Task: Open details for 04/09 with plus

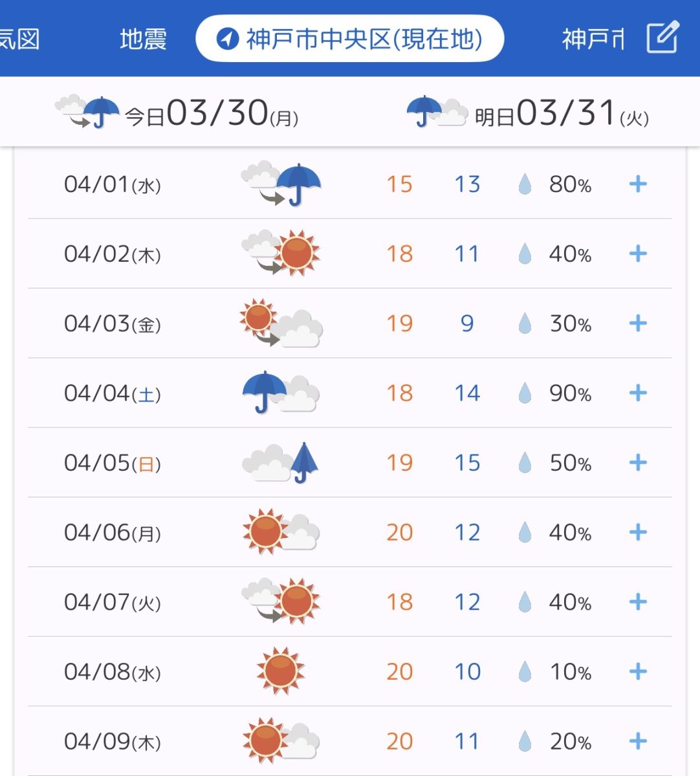Action: pos(638,741)
